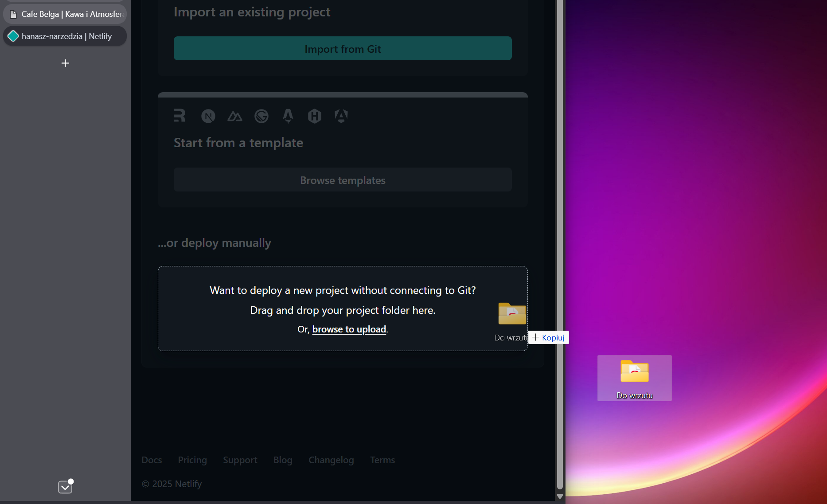
Task: Open the Pricing footer link
Action: click(x=192, y=460)
